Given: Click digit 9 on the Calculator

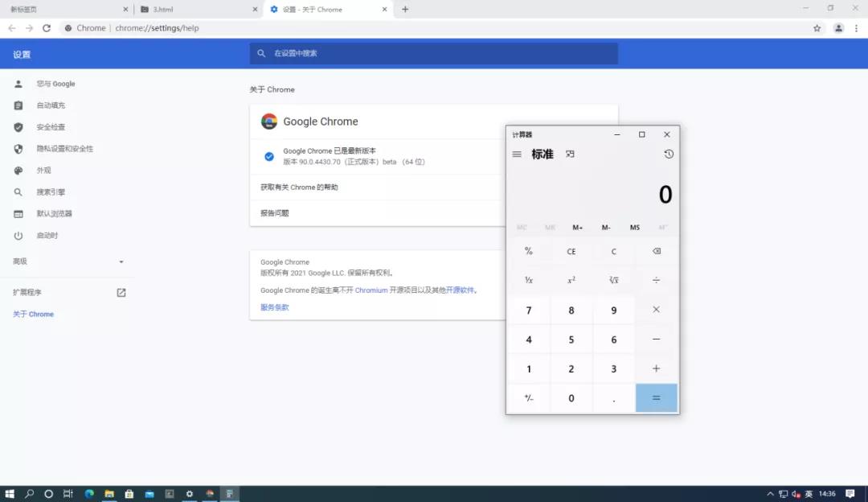Looking at the screenshot, I should coord(613,310).
